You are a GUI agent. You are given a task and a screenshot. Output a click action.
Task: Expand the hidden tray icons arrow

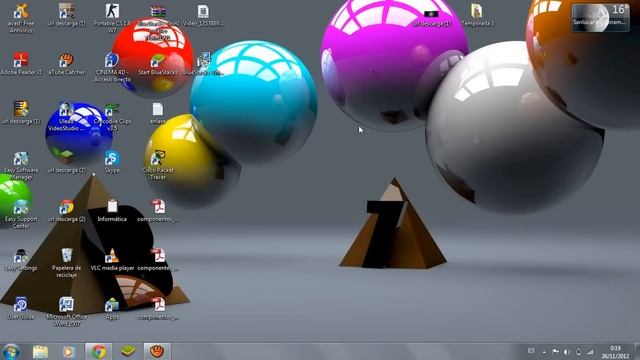(544, 351)
